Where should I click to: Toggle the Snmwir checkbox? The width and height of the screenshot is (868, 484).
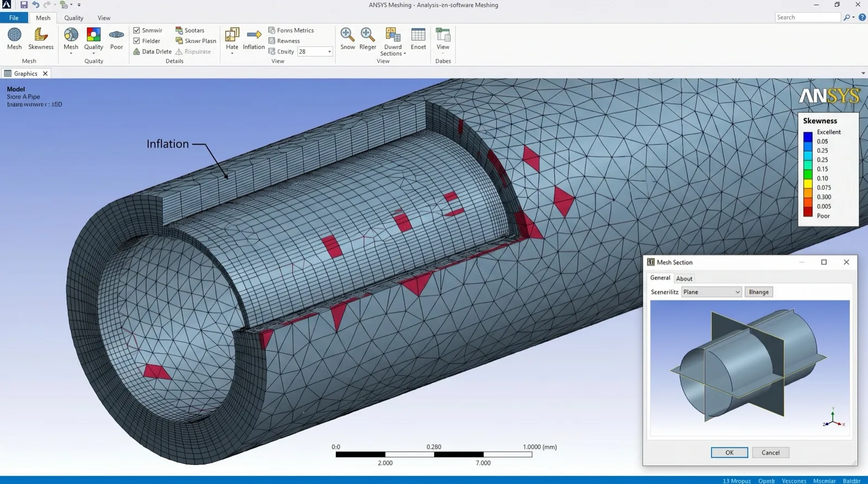(137, 30)
